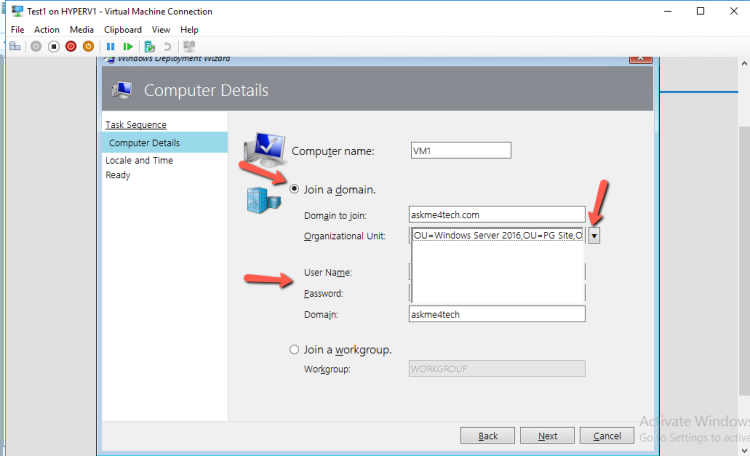
Task: Open the Clipboard menu
Action: 123,30
